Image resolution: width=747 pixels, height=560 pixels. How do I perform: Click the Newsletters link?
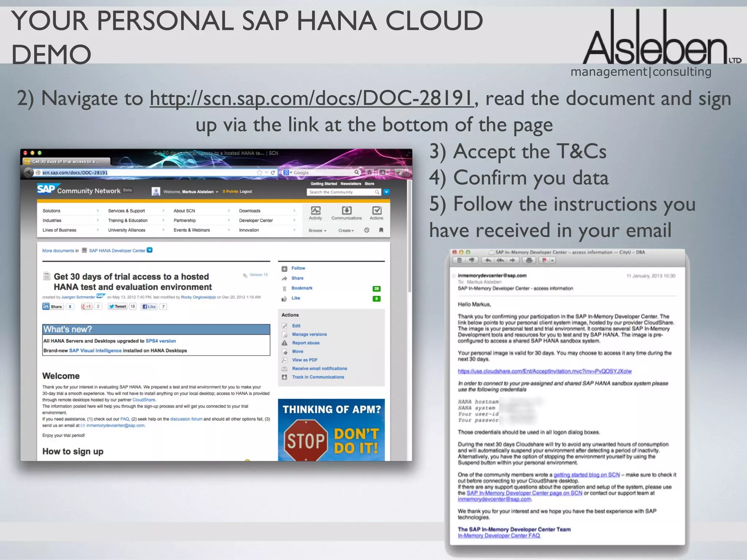coord(351,184)
